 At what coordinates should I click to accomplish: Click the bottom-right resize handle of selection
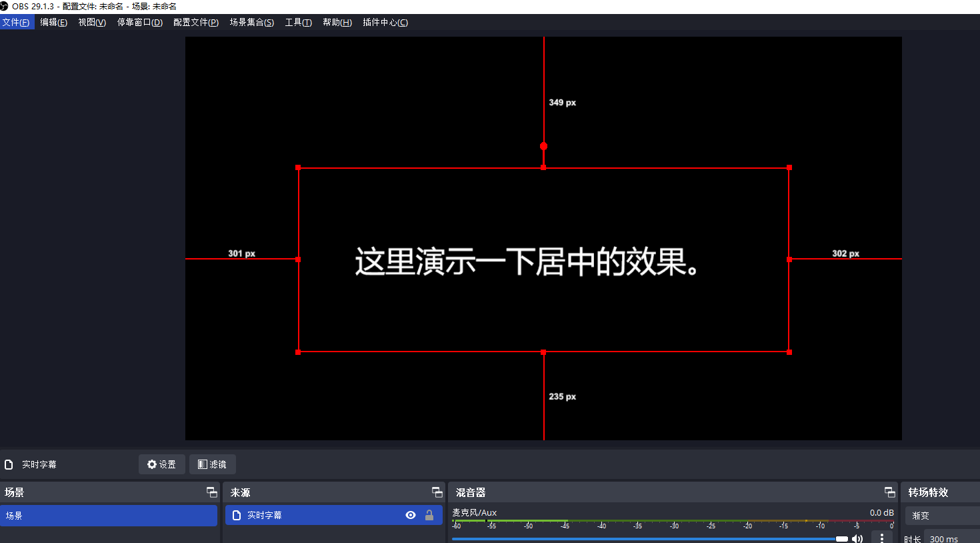click(x=789, y=352)
